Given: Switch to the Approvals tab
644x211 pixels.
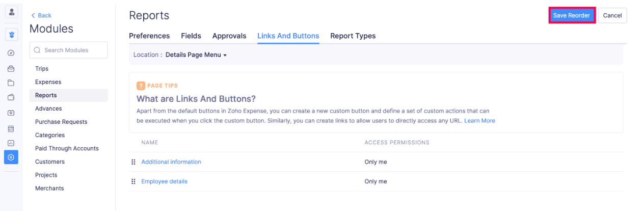Looking at the screenshot, I should [229, 36].
